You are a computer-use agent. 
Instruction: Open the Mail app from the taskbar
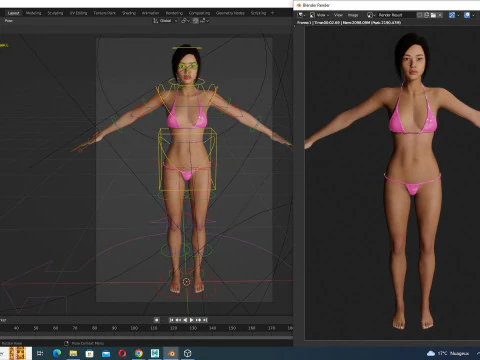106,353
